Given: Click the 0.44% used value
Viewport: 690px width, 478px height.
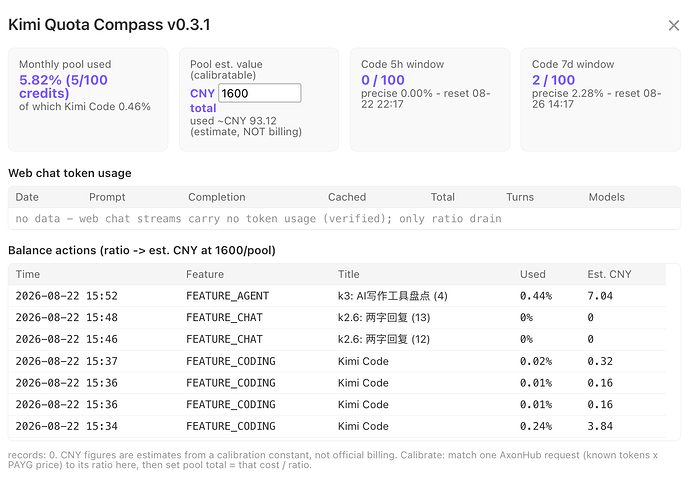Looking at the screenshot, I should [x=536, y=296].
